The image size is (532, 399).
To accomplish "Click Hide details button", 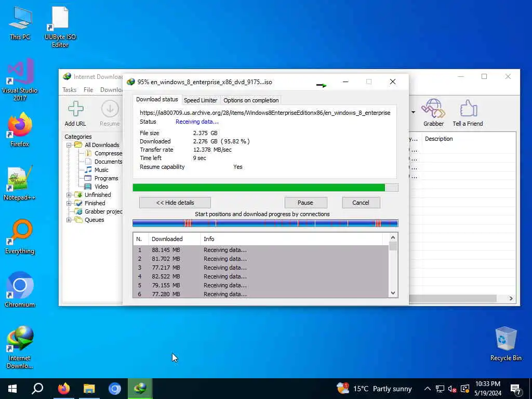I will [x=175, y=203].
